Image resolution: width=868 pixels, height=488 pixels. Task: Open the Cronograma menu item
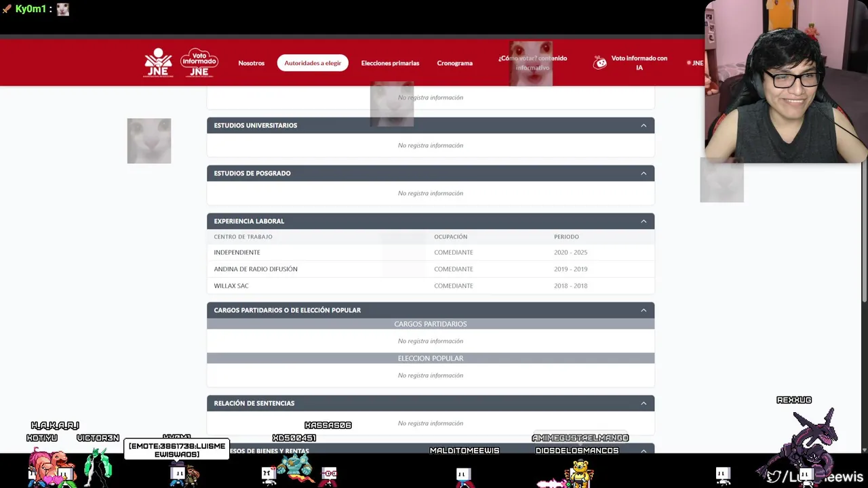coord(455,63)
